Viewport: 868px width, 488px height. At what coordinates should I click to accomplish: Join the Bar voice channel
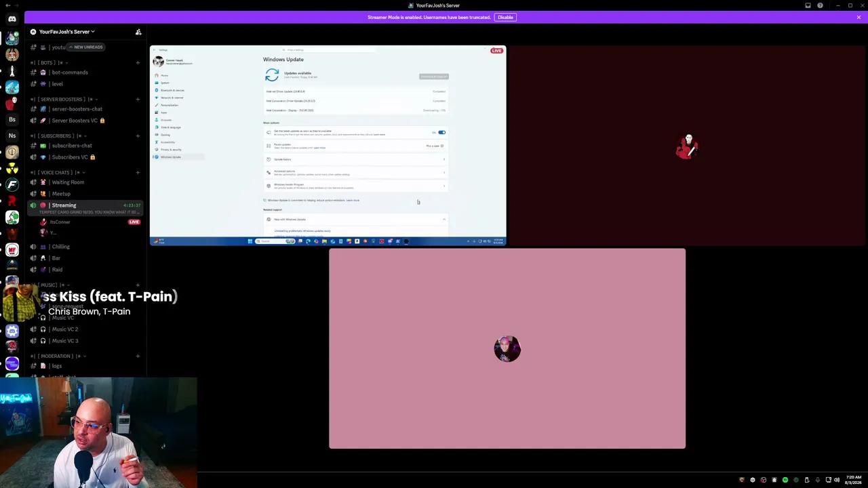point(85,258)
